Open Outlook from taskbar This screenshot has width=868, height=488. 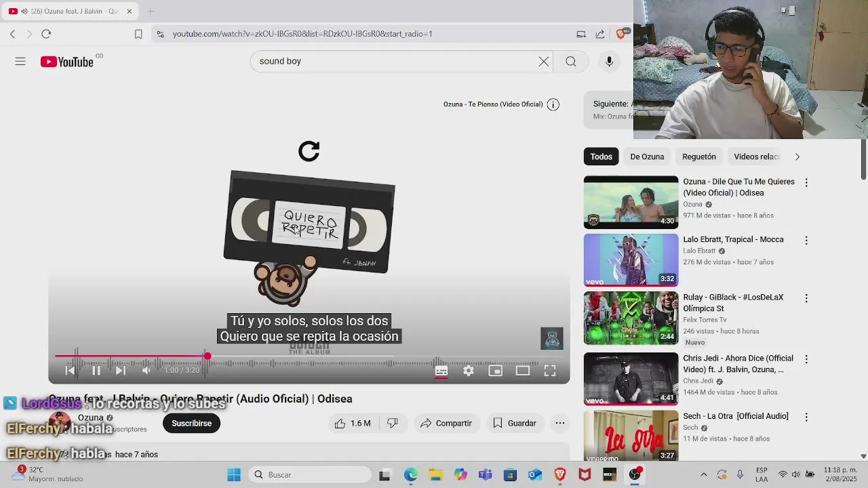pyautogui.click(x=535, y=475)
